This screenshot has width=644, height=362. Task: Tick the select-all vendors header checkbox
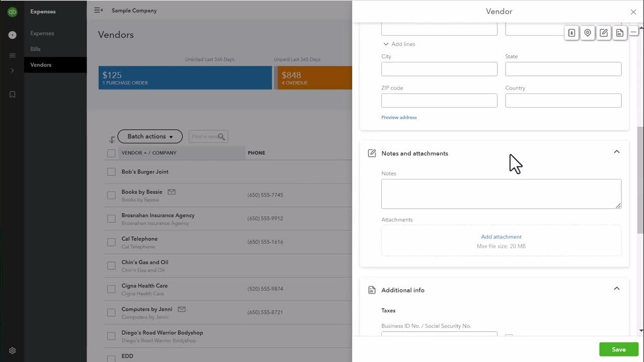click(x=111, y=153)
